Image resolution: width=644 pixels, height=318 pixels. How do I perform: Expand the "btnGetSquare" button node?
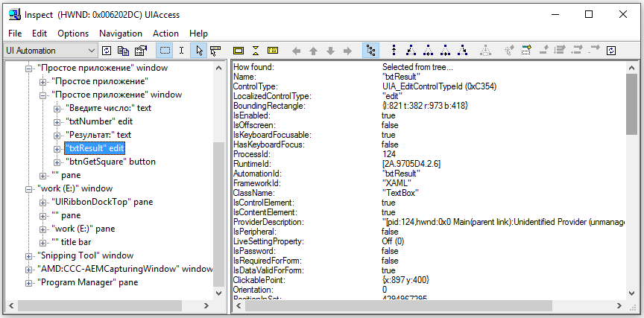pyautogui.click(x=57, y=162)
